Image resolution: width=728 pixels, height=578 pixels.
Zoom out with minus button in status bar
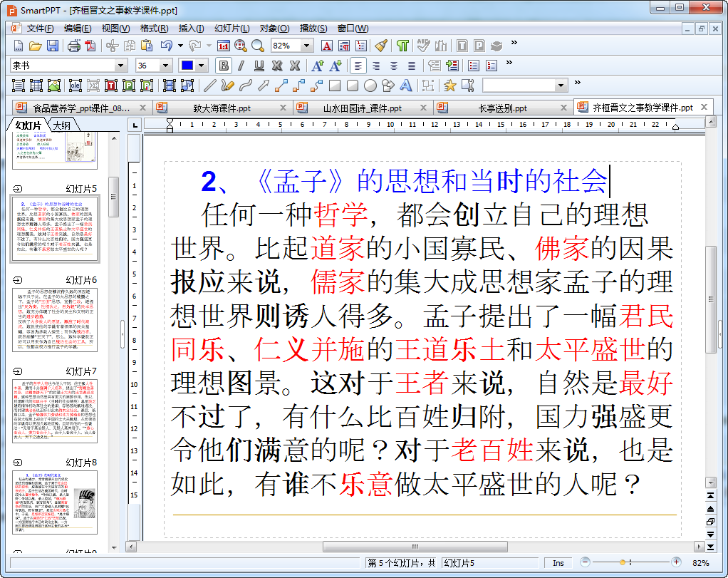[x=585, y=562]
